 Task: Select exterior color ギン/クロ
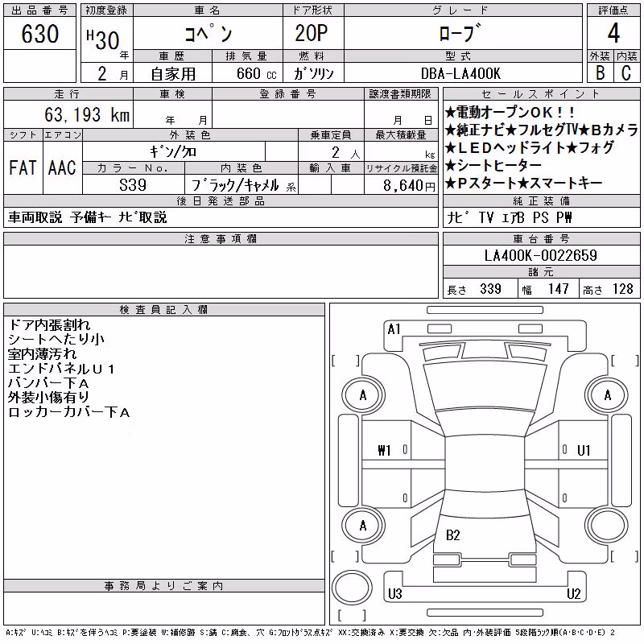coord(173,152)
